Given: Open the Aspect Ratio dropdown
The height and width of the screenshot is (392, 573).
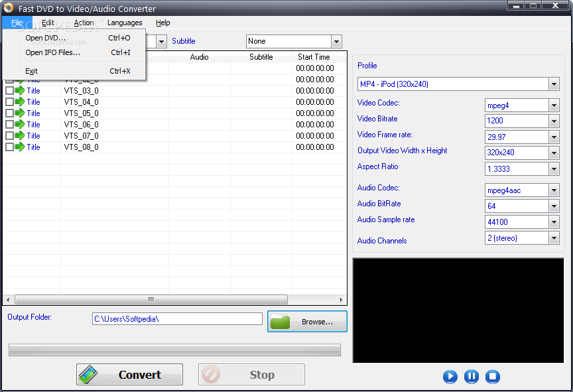Looking at the screenshot, I should [554, 168].
